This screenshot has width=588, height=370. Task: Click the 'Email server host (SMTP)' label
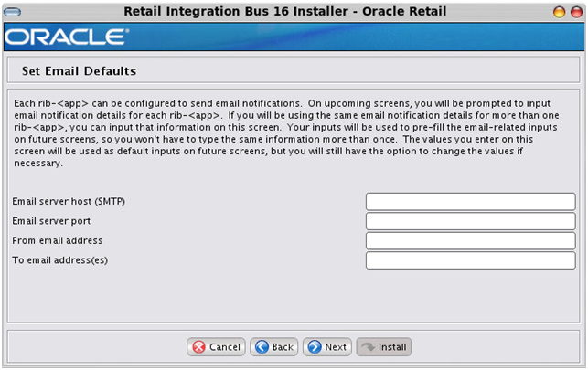pos(69,202)
